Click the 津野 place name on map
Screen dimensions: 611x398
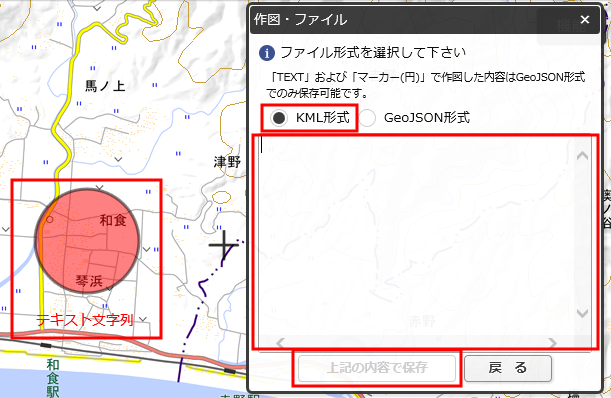(x=227, y=162)
